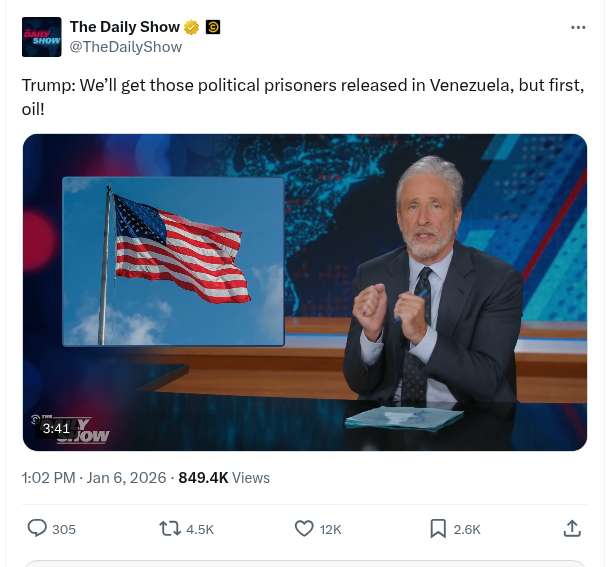Click the 305 replies count

tap(64, 529)
